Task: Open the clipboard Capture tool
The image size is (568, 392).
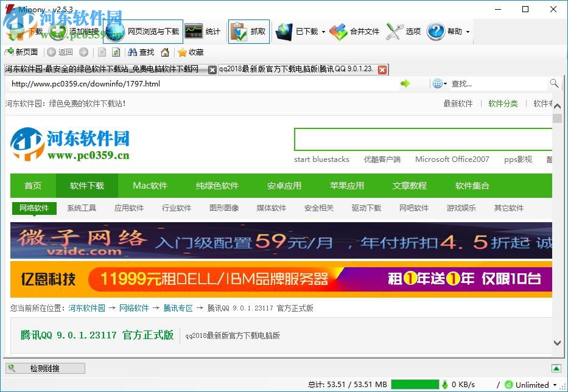Action: pos(248,30)
